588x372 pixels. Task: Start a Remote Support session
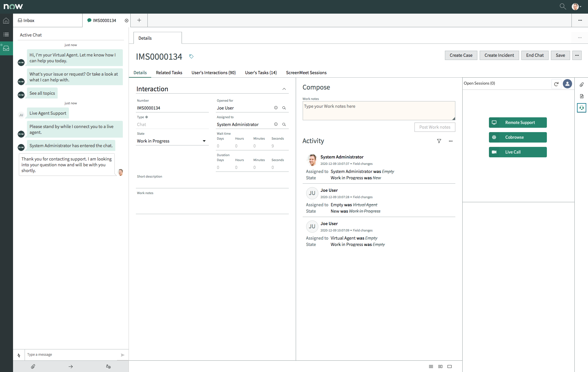pos(518,123)
